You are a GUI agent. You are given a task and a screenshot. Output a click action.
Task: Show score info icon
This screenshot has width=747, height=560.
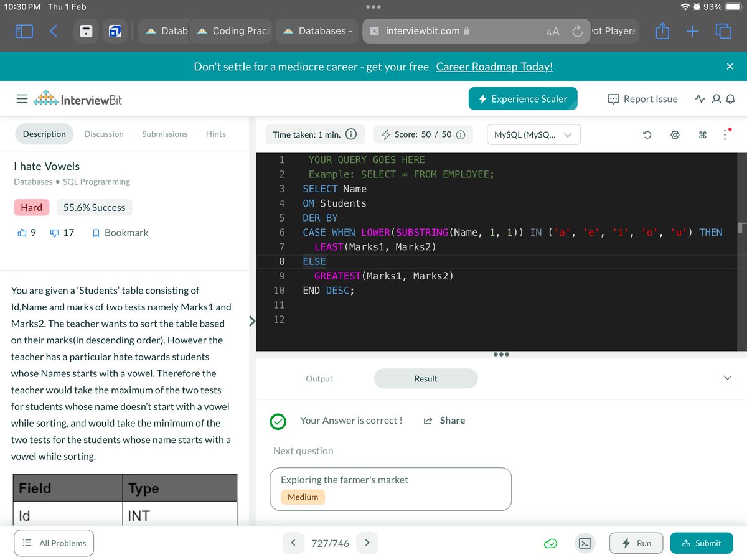[x=461, y=134]
